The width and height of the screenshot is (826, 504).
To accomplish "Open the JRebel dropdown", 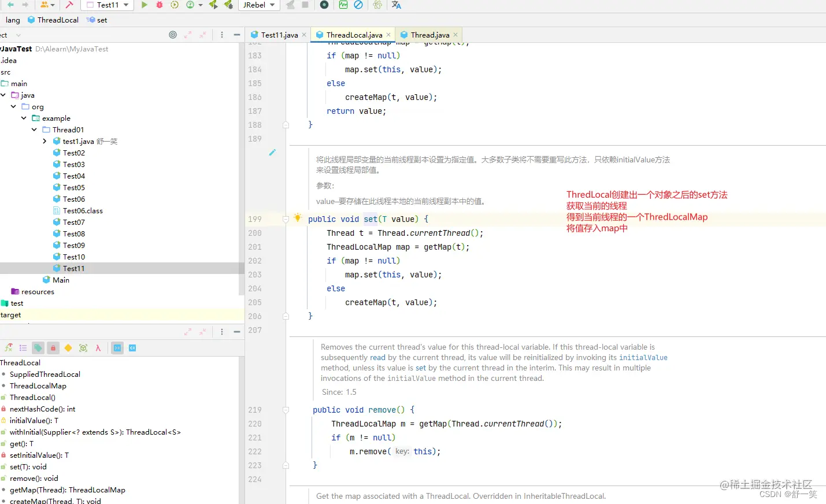I will pyautogui.click(x=258, y=5).
